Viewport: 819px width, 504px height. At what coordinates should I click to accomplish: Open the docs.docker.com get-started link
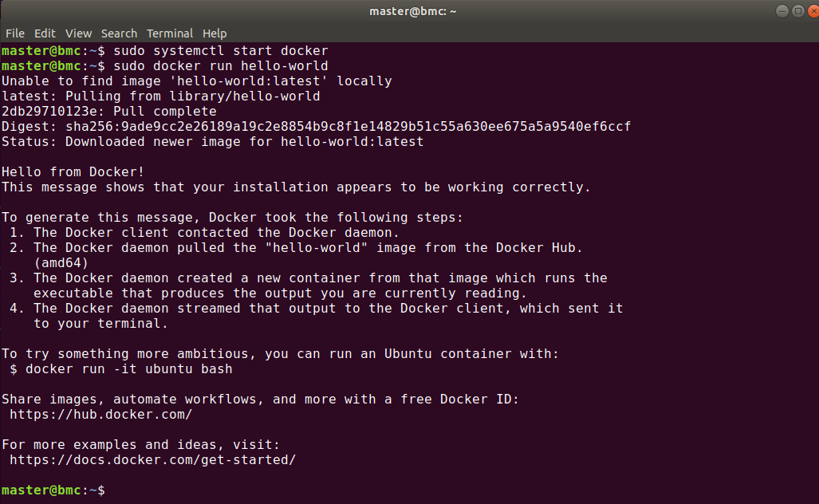click(x=152, y=459)
